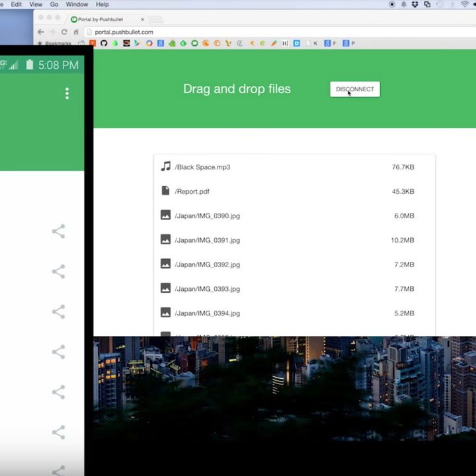476x476 pixels.
Task: Reload the page with the refresh icon
Action: point(64,32)
